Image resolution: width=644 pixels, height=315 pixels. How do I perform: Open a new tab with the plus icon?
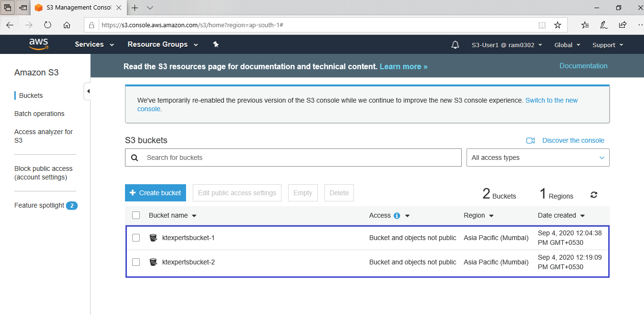135,8
